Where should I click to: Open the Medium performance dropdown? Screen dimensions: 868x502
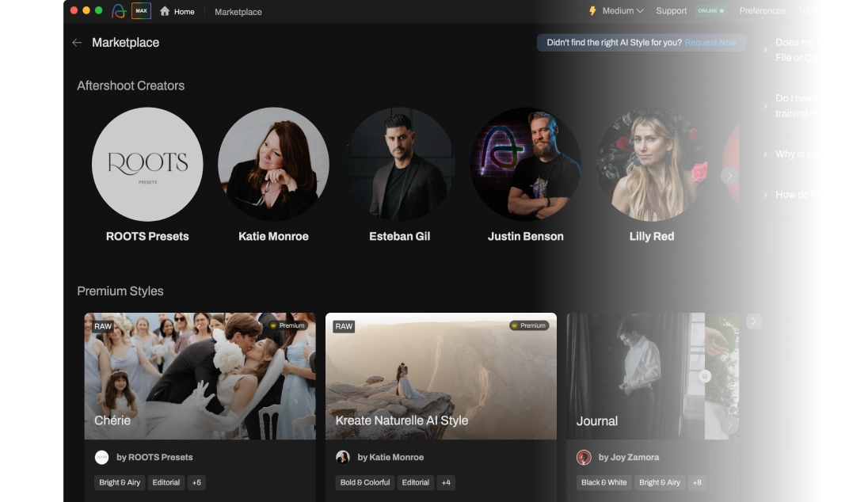tap(623, 11)
